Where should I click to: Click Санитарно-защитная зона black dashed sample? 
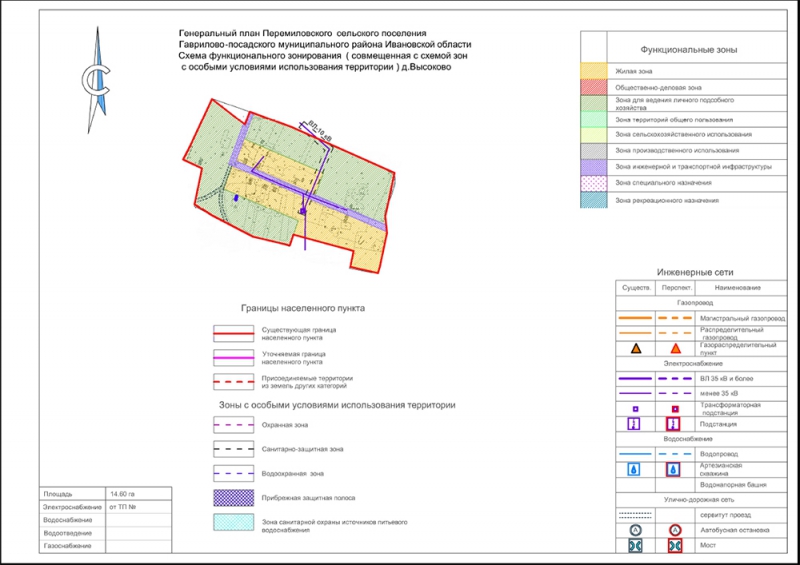[233, 449]
